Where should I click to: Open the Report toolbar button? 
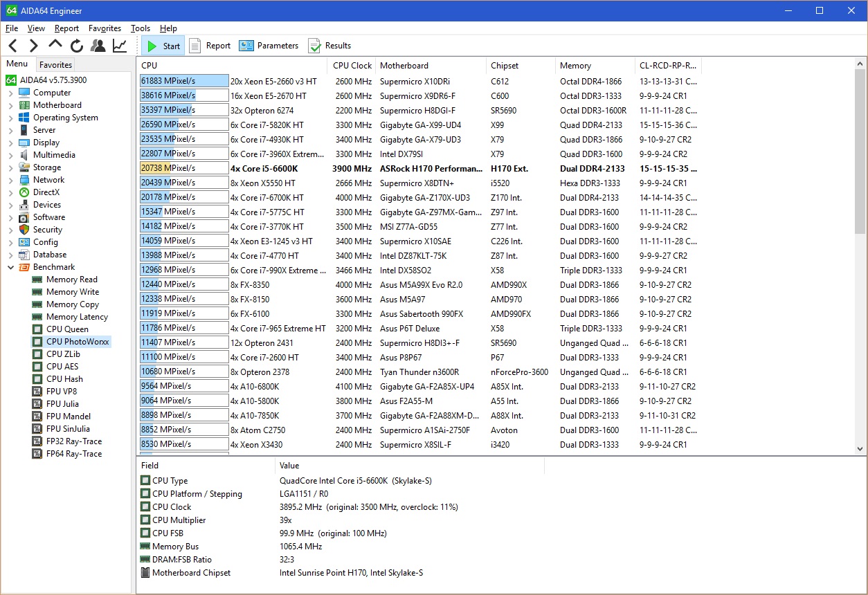(x=210, y=46)
